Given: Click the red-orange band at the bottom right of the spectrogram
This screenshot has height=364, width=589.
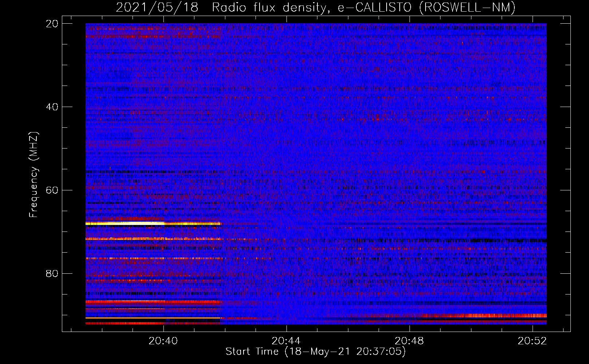Looking at the screenshot, I should pos(484,316).
